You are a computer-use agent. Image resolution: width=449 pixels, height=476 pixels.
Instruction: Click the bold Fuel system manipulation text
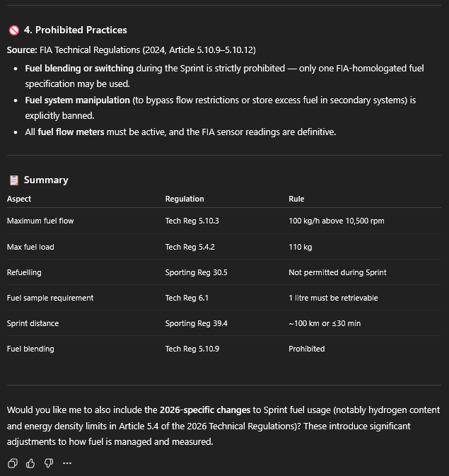point(77,100)
